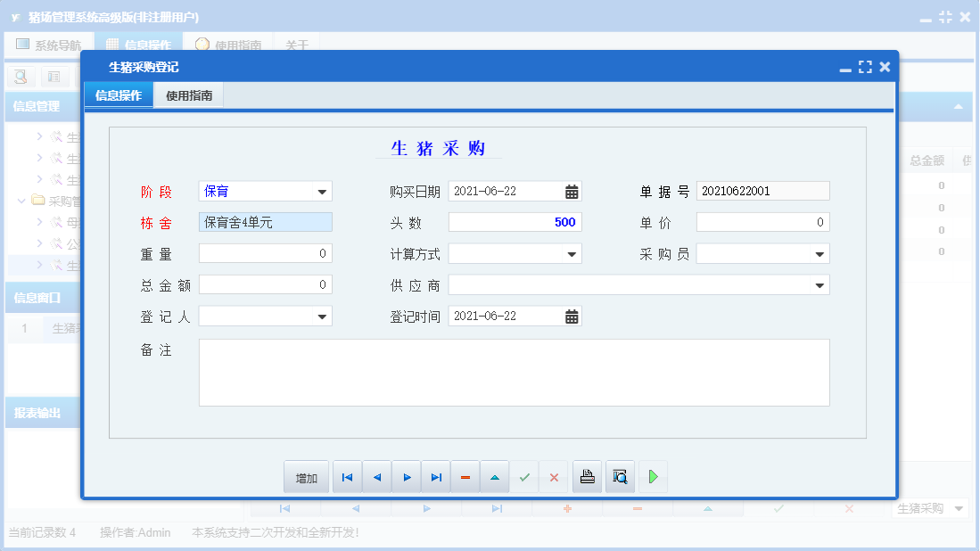
Task: Delete record with red minus icon
Action: click(465, 478)
